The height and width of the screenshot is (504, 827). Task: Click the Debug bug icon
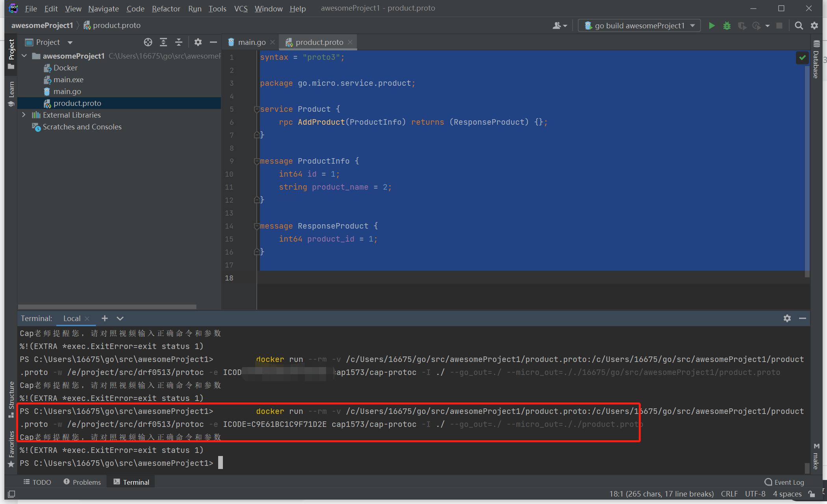point(727,26)
